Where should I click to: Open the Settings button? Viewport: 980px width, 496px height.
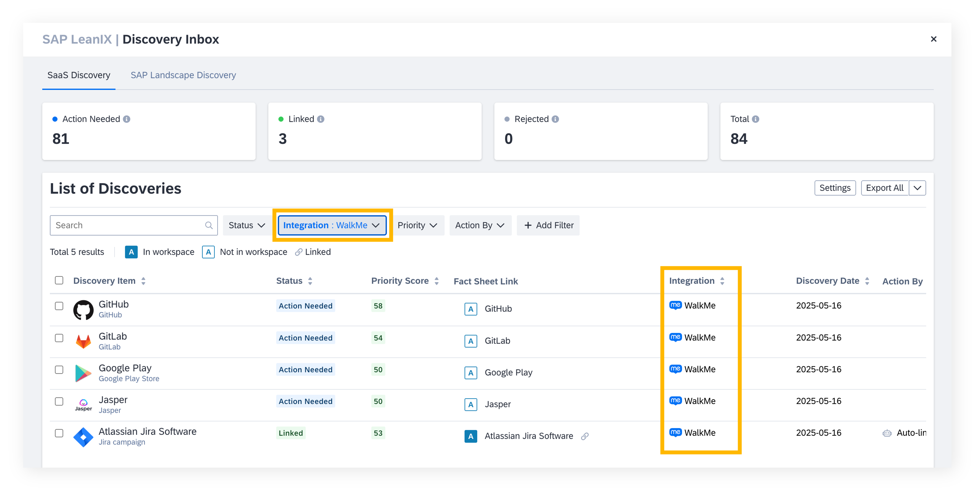coord(835,188)
